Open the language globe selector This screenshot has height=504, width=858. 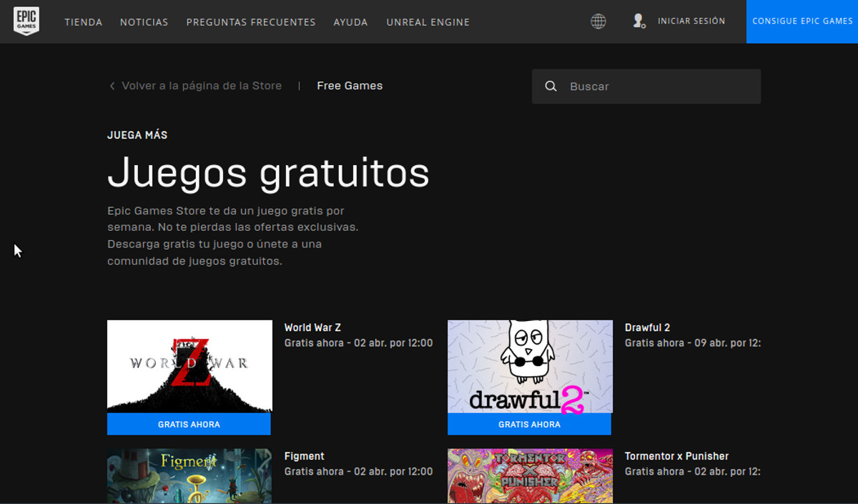point(598,21)
